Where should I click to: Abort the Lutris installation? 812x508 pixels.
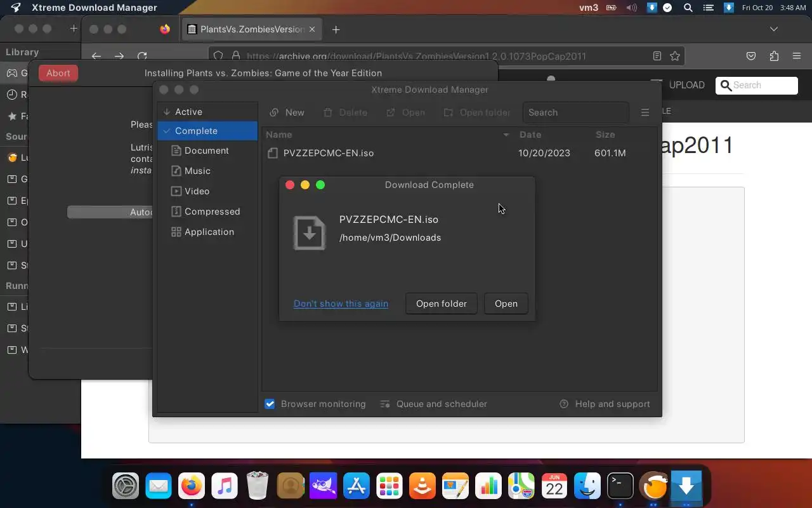[x=58, y=73]
